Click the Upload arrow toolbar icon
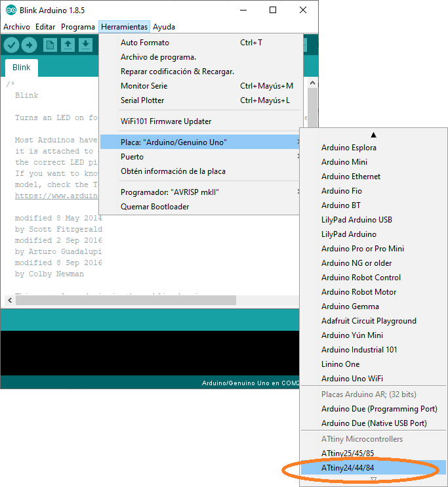448x487 pixels. pyautogui.click(x=29, y=45)
